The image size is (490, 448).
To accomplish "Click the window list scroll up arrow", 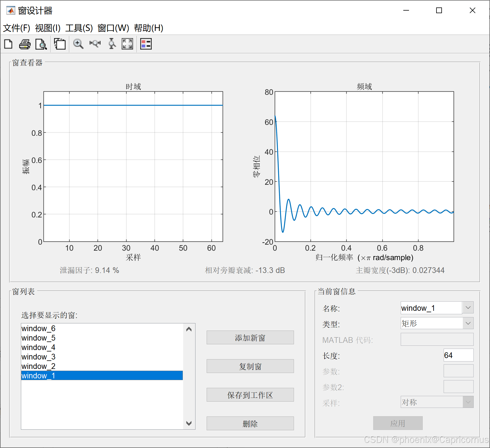I will coord(189,329).
